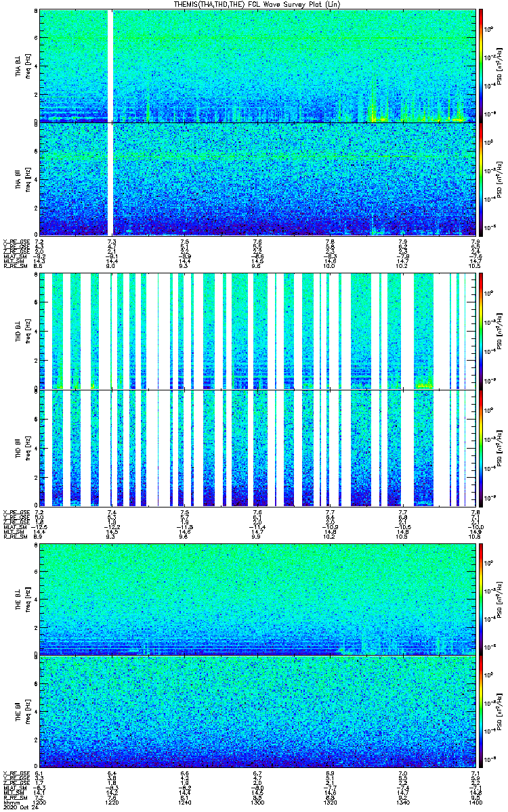This screenshot has height=812, width=508.
Task: Click the PSD [nT²/Hz] label beside THA B⊥ colorbar
Action: [499, 66]
